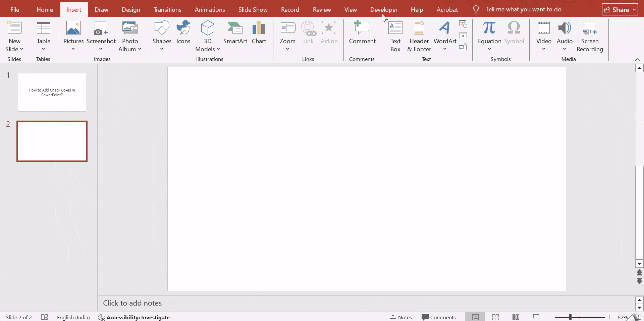Click the Share button
The width and height of the screenshot is (644, 321).
click(620, 9)
